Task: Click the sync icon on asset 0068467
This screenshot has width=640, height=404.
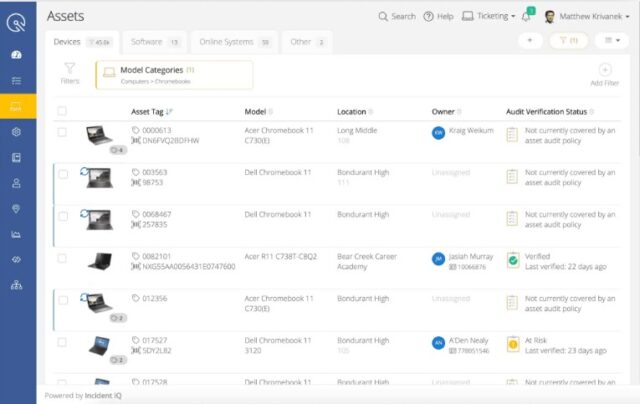Action: (84, 213)
